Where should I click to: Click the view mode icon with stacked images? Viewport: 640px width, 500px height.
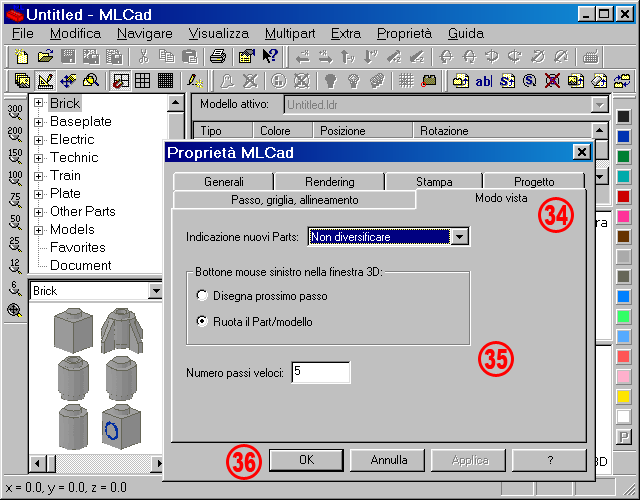coord(22,80)
